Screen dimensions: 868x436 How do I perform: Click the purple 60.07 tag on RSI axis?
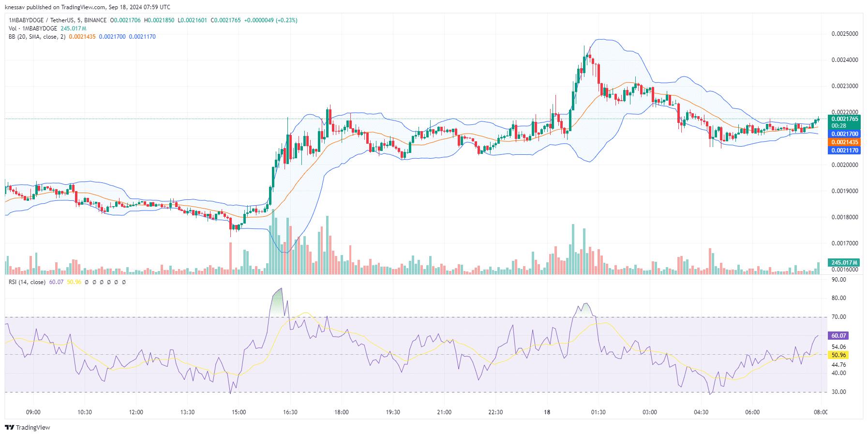[838, 336]
